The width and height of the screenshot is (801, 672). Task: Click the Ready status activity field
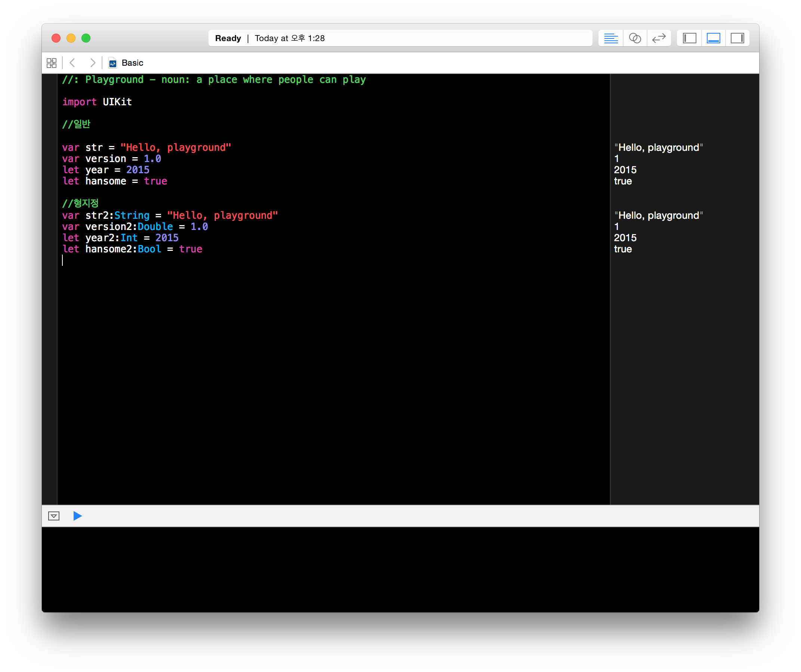coord(400,38)
